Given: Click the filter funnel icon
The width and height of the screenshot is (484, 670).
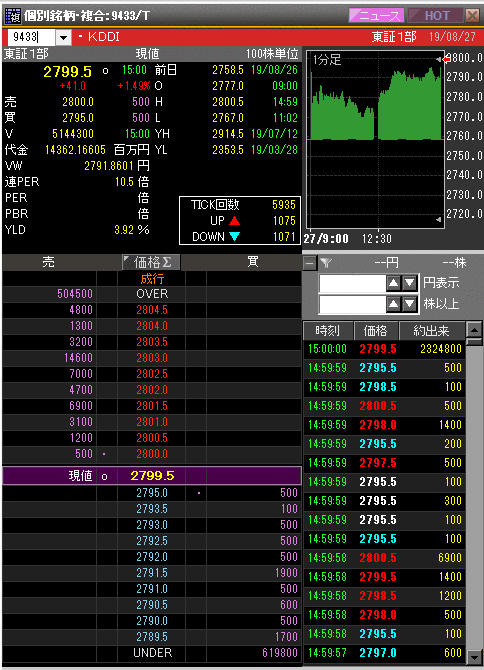Looking at the screenshot, I should pyautogui.click(x=326, y=263).
